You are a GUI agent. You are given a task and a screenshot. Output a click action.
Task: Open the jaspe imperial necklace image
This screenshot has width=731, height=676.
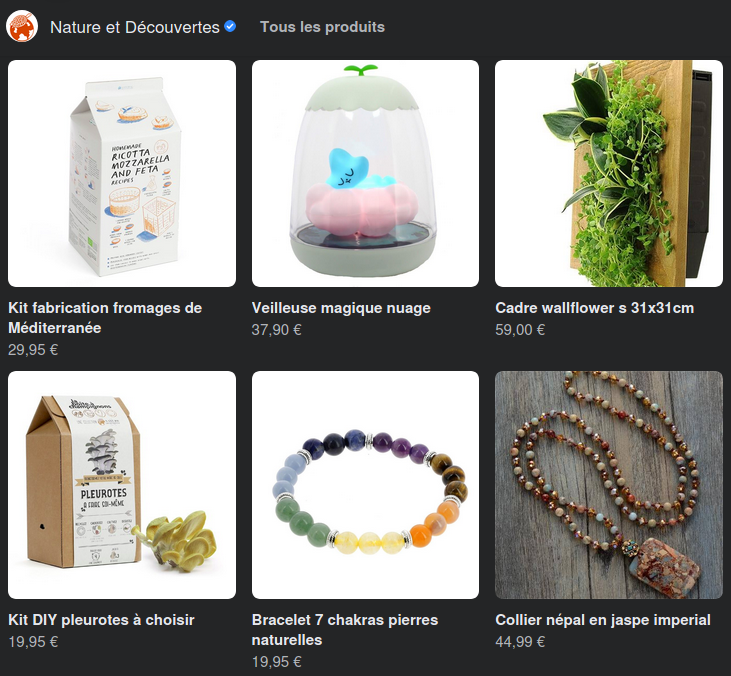[609, 485]
